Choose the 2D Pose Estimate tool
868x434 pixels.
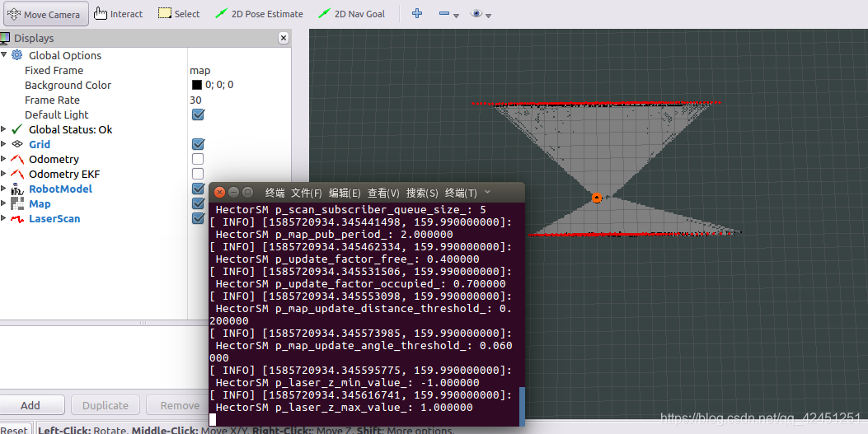tap(259, 14)
